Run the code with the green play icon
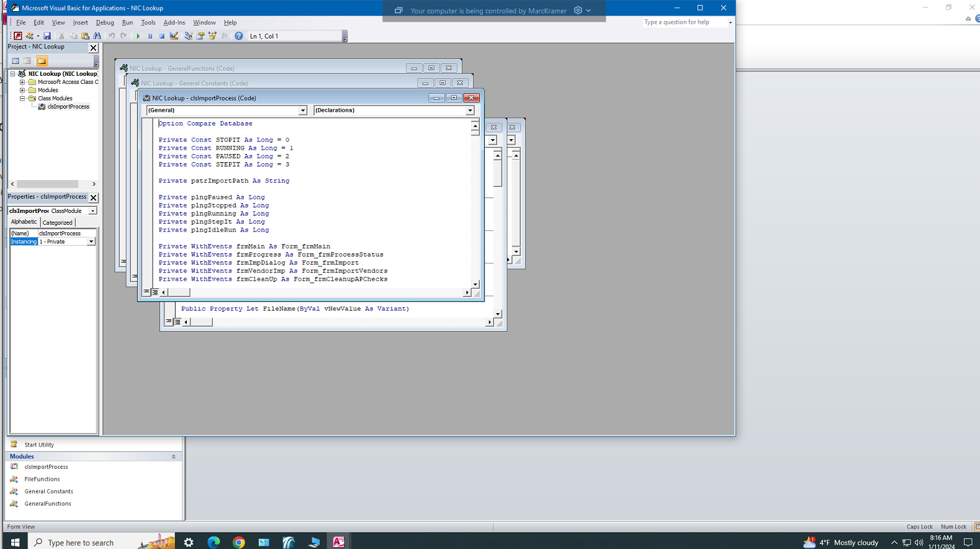The height and width of the screenshot is (549, 980). 138,36
